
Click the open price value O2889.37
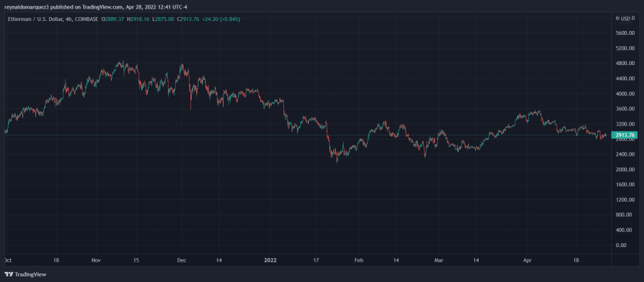point(116,19)
